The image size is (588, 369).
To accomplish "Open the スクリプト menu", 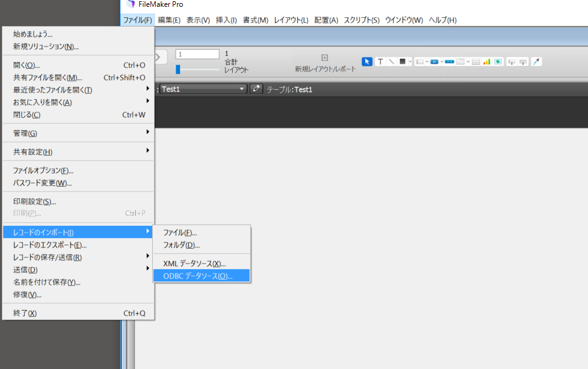I will tap(362, 20).
